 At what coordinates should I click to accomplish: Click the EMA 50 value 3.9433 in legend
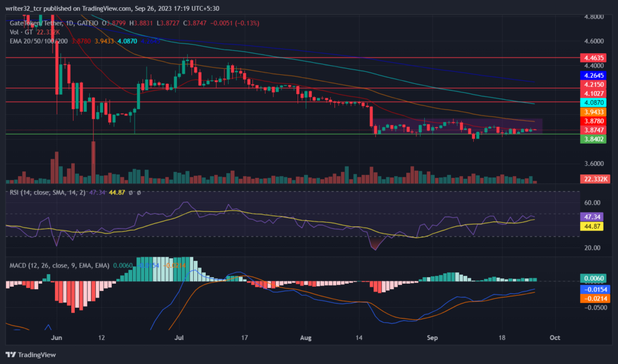pyautogui.click(x=104, y=41)
